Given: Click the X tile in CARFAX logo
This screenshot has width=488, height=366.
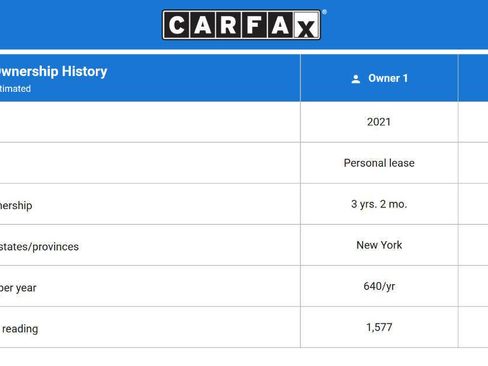Looking at the screenshot, I should [x=306, y=26].
